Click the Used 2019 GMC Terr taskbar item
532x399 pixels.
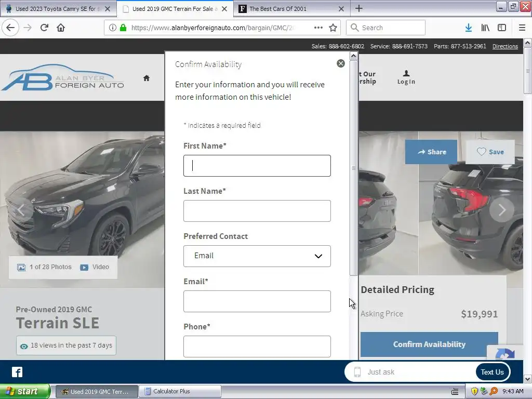tap(97, 391)
